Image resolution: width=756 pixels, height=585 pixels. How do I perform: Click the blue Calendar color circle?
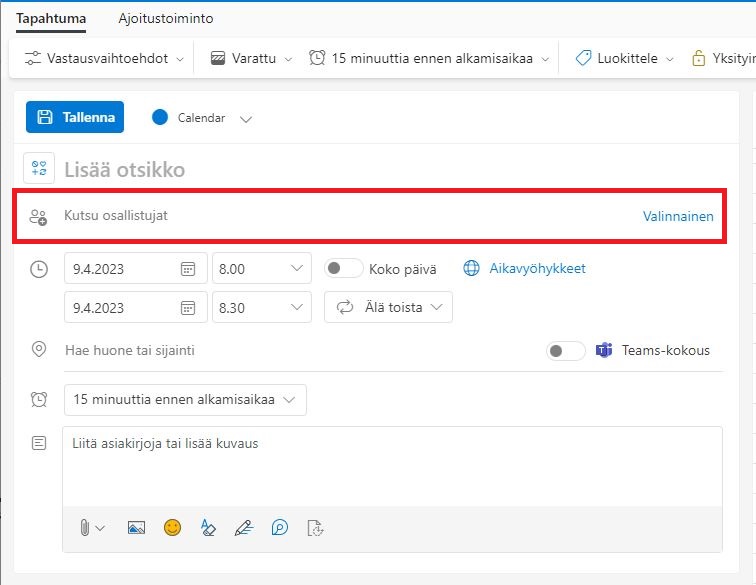160,117
